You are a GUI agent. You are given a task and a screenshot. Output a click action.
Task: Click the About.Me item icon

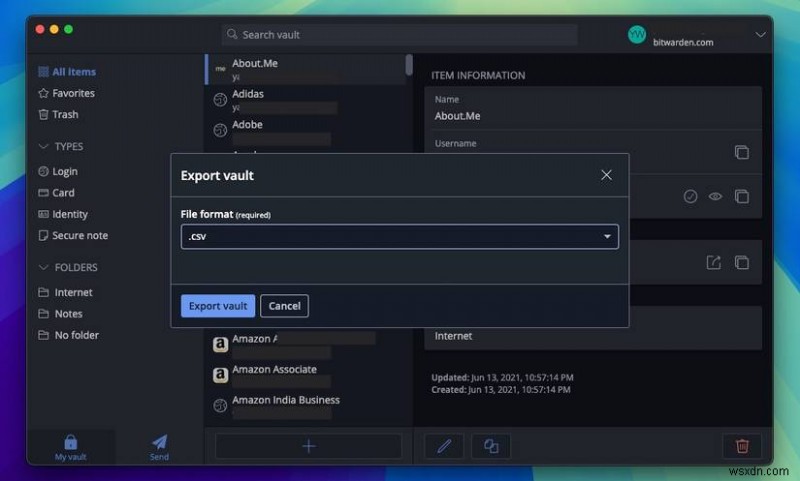tap(220, 69)
